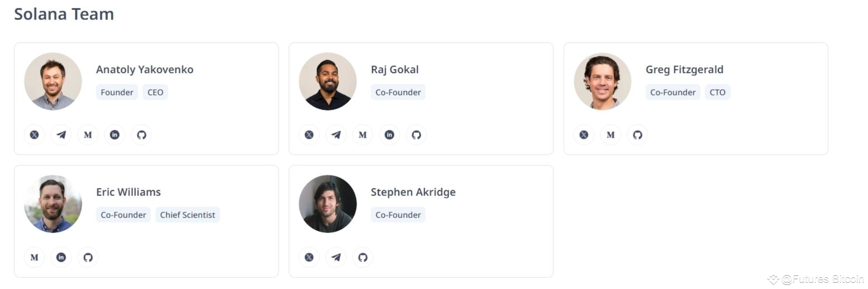Viewport: 868px width, 289px height.
Task: Click the Co-Founder tag on Stephen Akridge's card
Action: [398, 214]
